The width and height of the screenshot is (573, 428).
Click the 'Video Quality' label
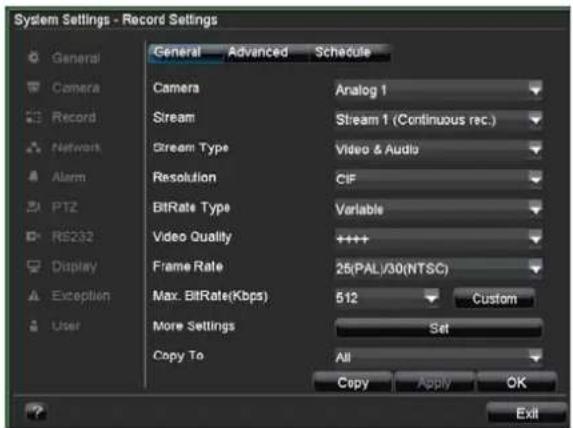point(192,237)
